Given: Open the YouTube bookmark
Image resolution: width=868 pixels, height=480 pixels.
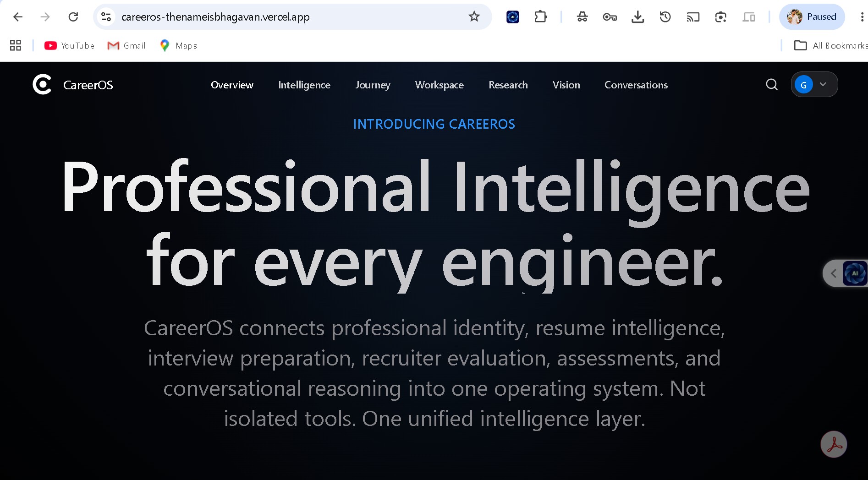Looking at the screenshot, I should 69,45.
